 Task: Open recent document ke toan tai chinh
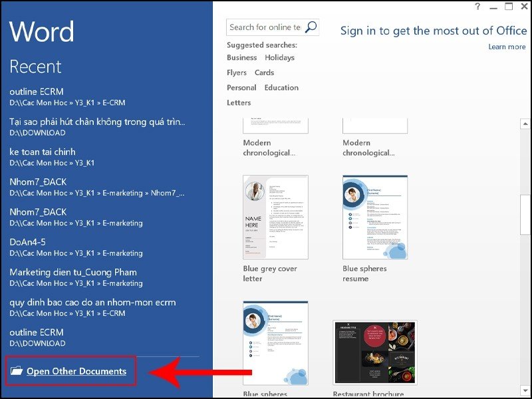43,152
